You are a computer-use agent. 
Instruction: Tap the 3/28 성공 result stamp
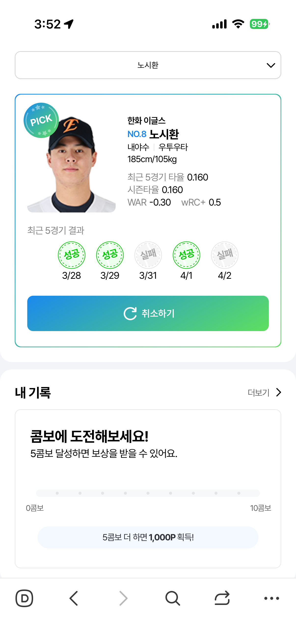point(71,255)
